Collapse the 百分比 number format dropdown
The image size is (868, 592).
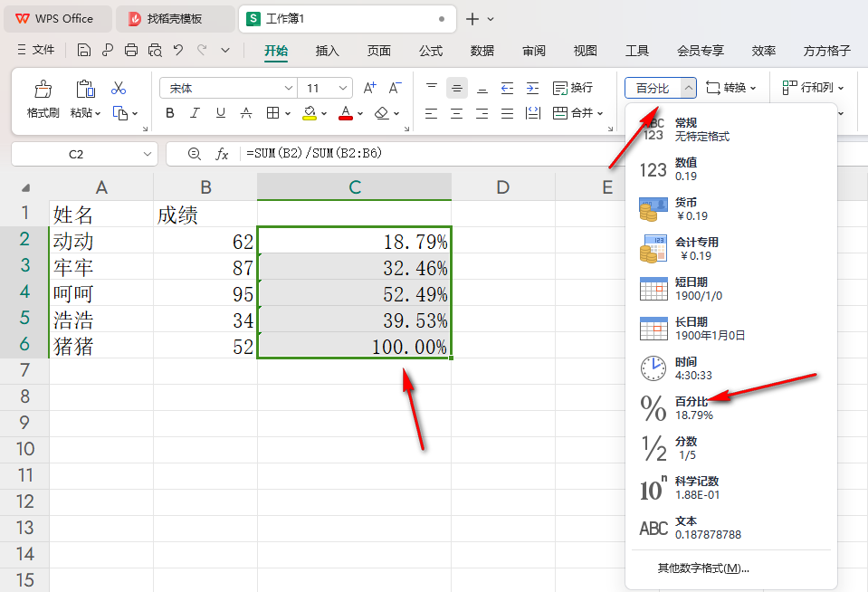688,88
